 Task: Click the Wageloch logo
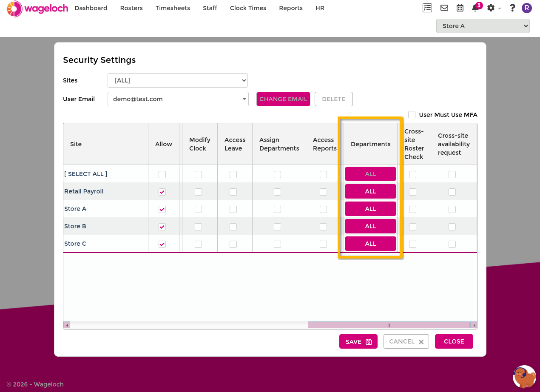pos(37,9)
